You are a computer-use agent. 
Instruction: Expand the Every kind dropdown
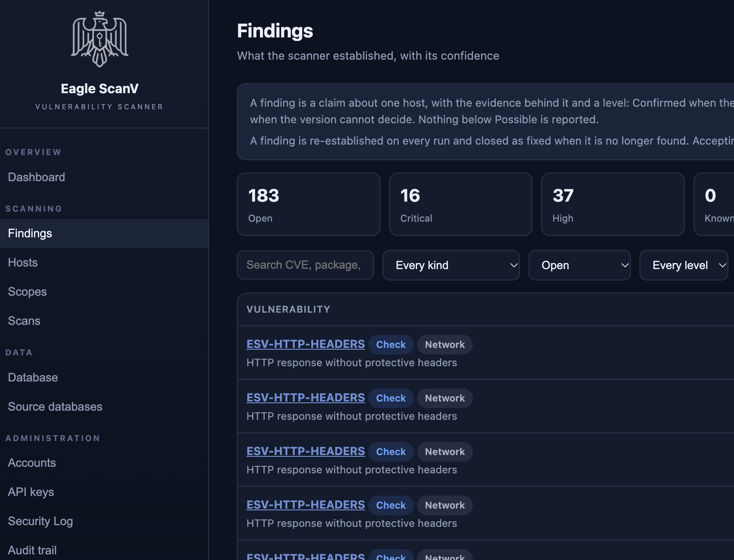tap(451, 265)
